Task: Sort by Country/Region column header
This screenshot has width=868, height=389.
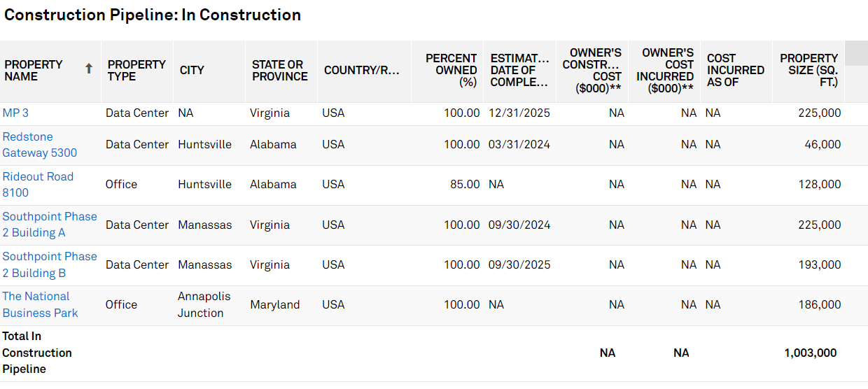Action: (x=361, y=70)
